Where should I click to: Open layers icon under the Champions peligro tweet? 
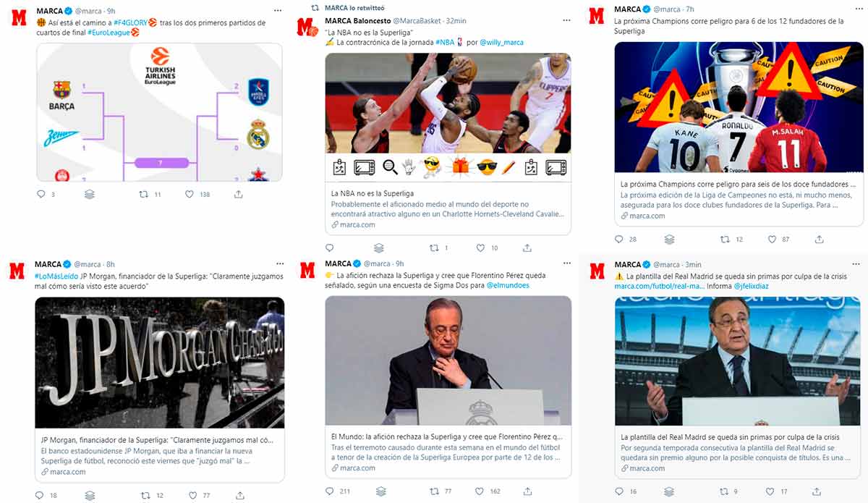pos(669,240)
